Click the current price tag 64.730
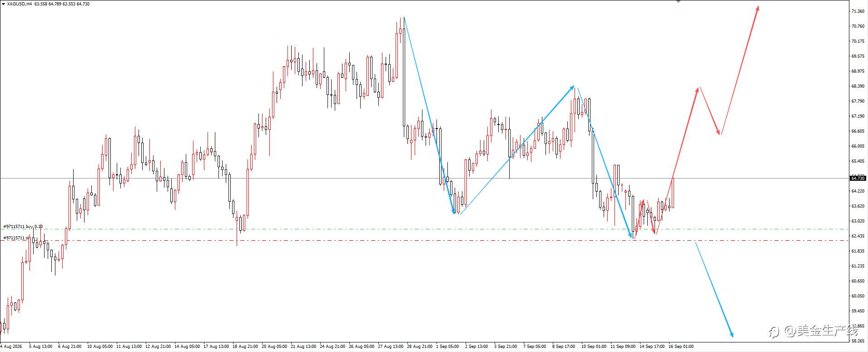The image size is (868, 352). click(858, 178)
